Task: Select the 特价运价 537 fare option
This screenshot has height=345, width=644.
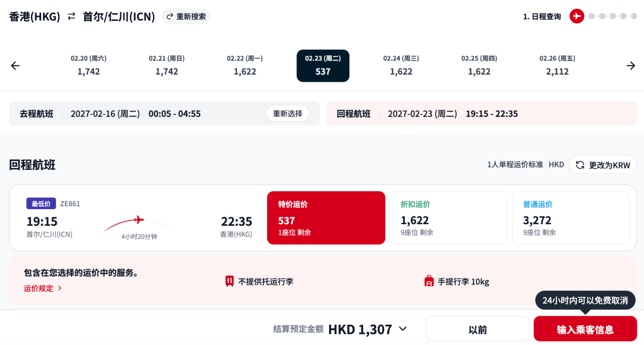Action: pyautogui.click(x=326, y=218)
